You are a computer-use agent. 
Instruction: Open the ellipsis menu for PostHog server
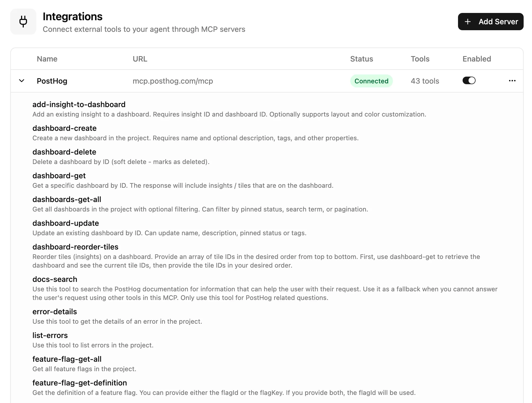tap(512, 81)
